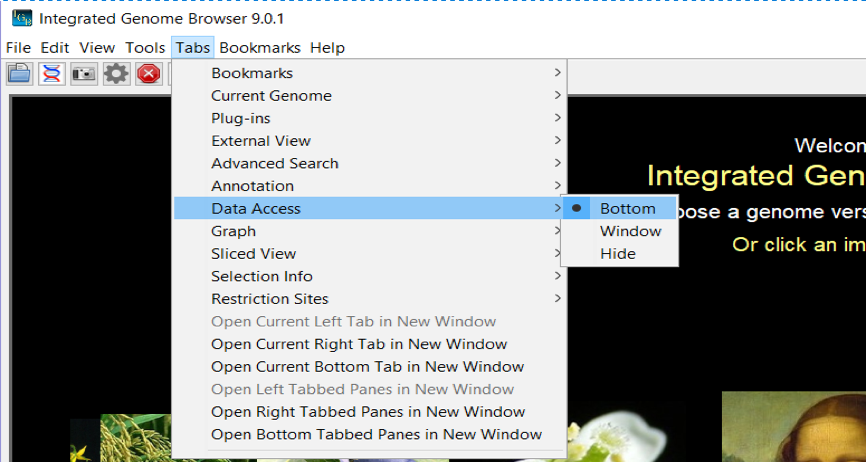The width and height of the screenshot is (866, 462).
Task: Expand the Advanced Search submenu arrow
Action: tap(557, 163)
